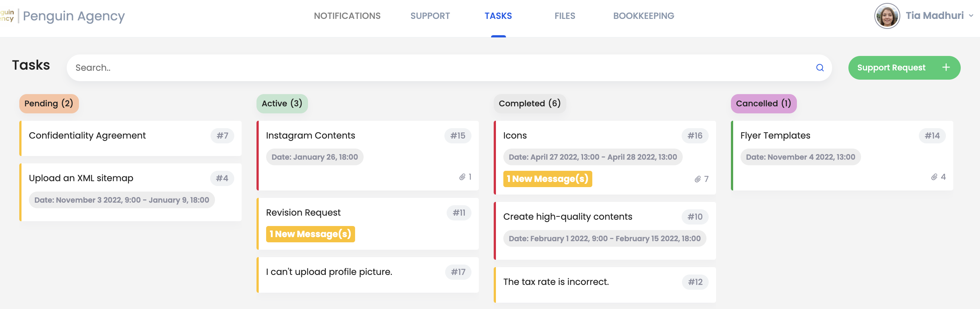Click attachment paperclip on Icons card
The width and height of the screenshot is (980, 309).
(x=697, y=179)
